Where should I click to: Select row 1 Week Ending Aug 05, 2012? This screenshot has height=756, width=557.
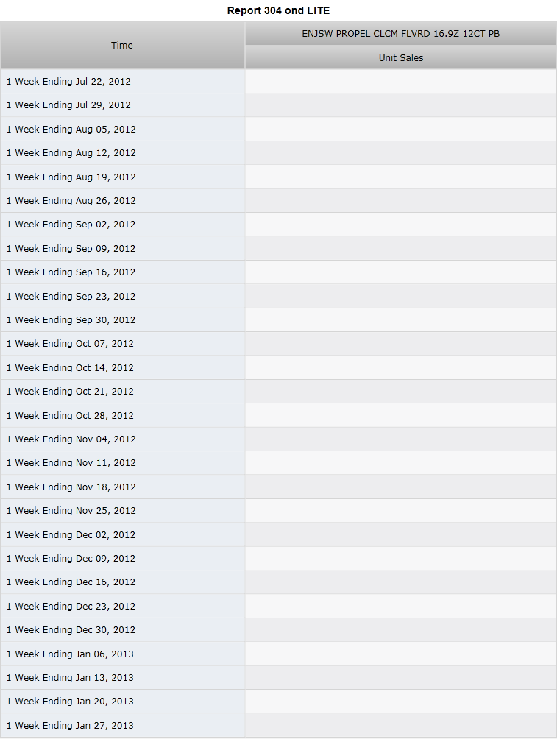pos(278,130)
